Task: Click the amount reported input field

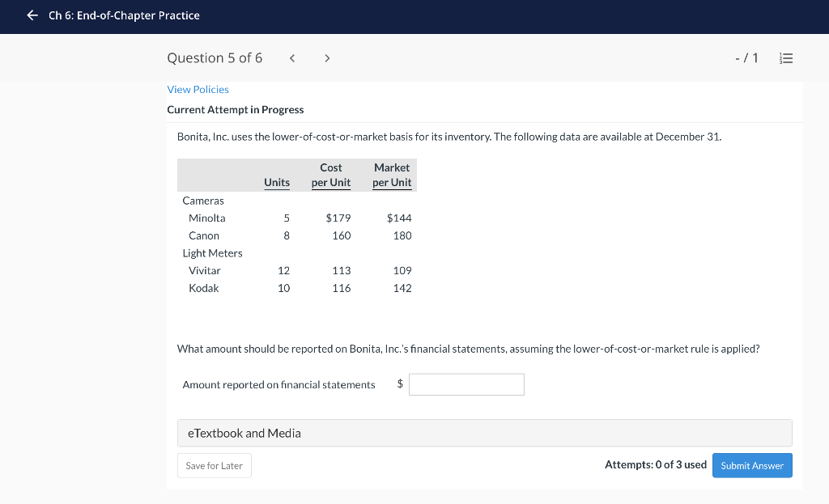Action: pyautogui.click(x=466, y=384)
